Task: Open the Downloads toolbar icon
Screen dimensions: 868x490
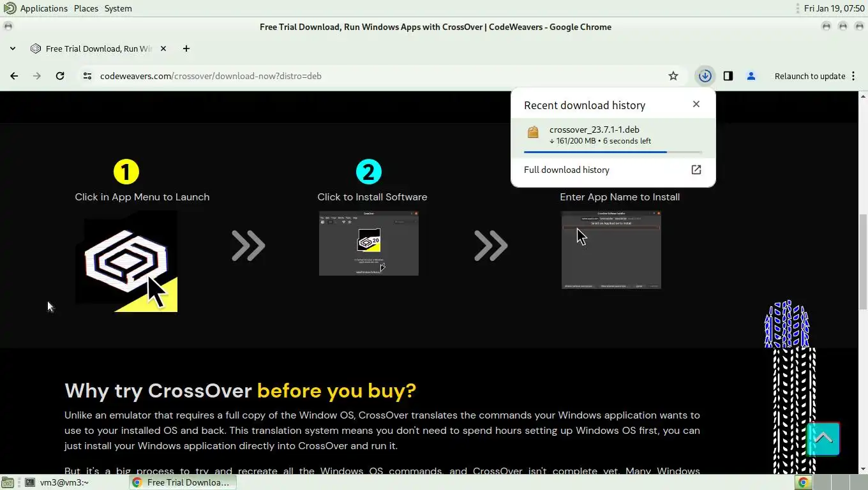Action: (x=705, y=76)
